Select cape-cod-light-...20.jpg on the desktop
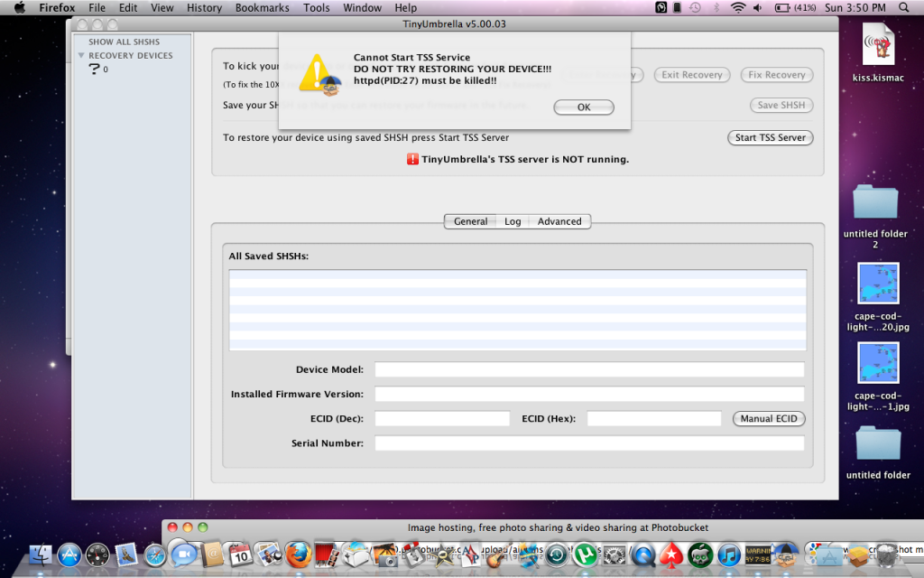Image resolution: width=924 pixels, height=578 pixels. click(878, 296)
